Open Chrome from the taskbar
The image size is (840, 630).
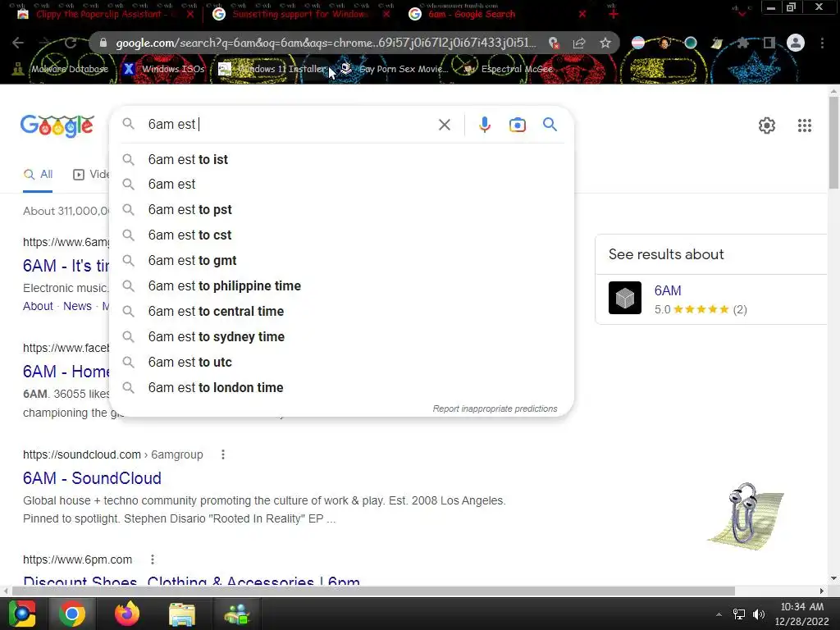(72, 614)
